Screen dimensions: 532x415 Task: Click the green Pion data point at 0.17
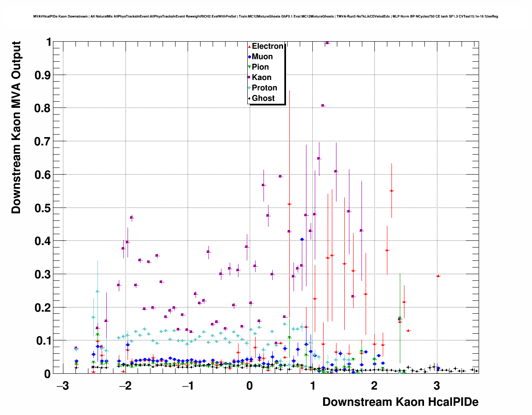point(399,318)
